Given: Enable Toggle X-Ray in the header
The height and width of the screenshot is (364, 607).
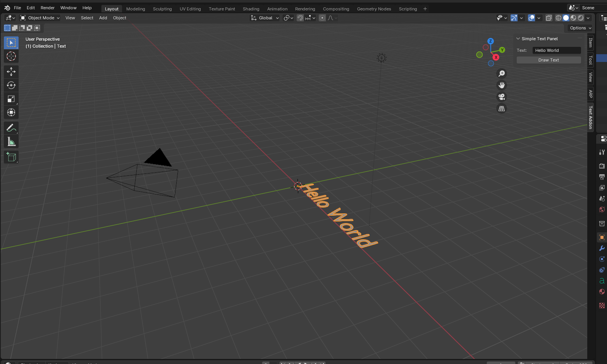Looking at the screenshot, I should pyautogui.click(x=549, y=17).
